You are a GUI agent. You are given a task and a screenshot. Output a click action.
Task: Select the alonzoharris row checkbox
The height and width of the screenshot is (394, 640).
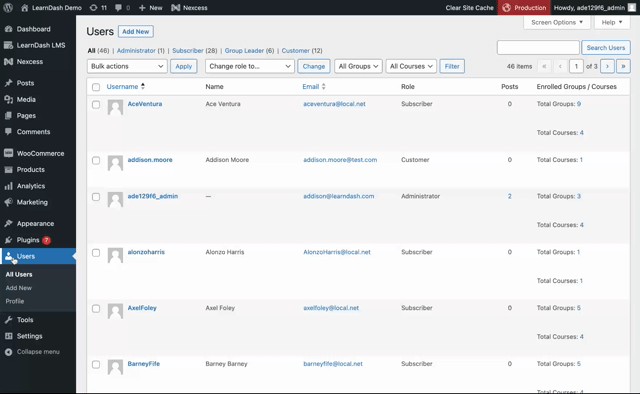pos(96,253)
